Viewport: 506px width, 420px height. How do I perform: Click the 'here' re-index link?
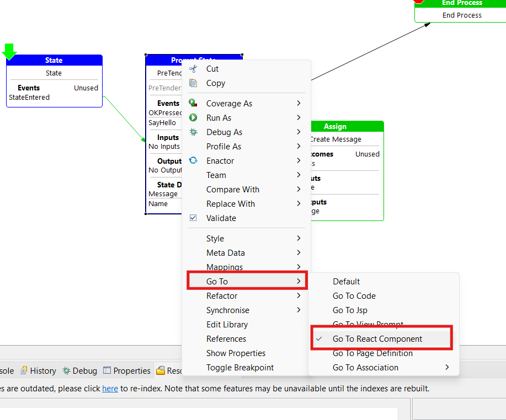point(110,389)
